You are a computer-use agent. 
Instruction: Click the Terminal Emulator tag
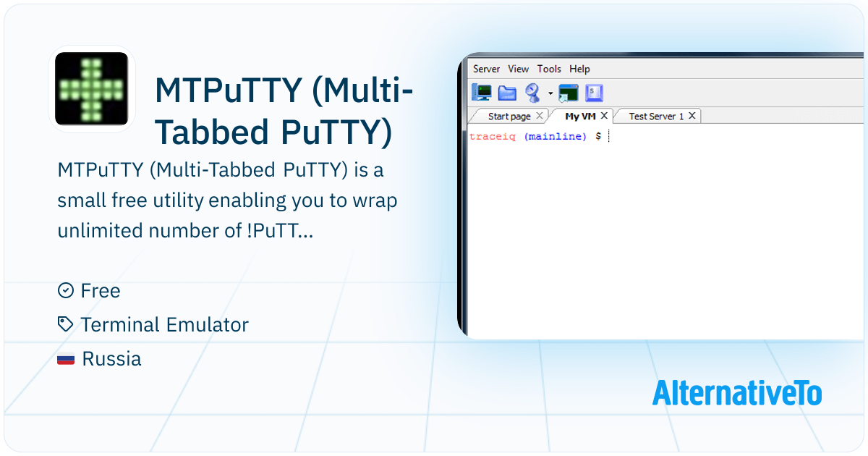coord(164,325)
